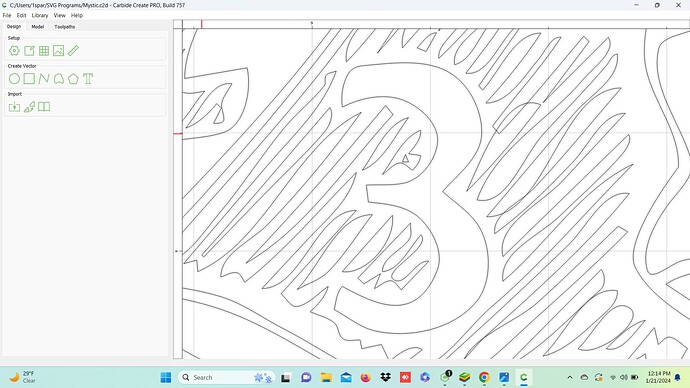
Task: Select the measure ruler tool
Action: point(73,51)
